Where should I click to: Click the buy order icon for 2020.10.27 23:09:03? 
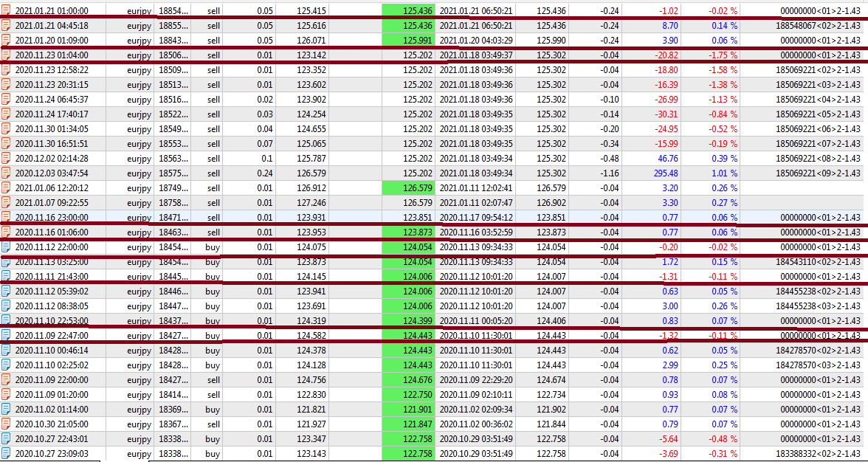coord(6,454)
